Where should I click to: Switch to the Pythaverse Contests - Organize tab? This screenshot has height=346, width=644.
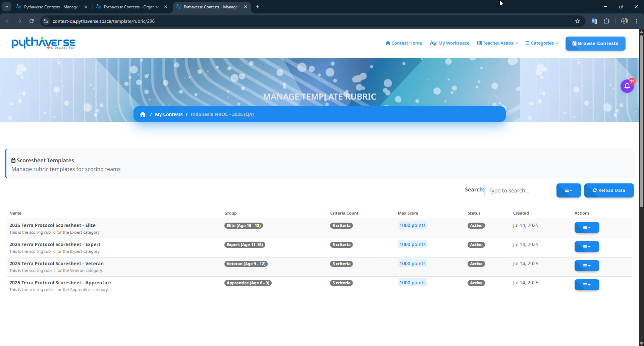(131, 7)
